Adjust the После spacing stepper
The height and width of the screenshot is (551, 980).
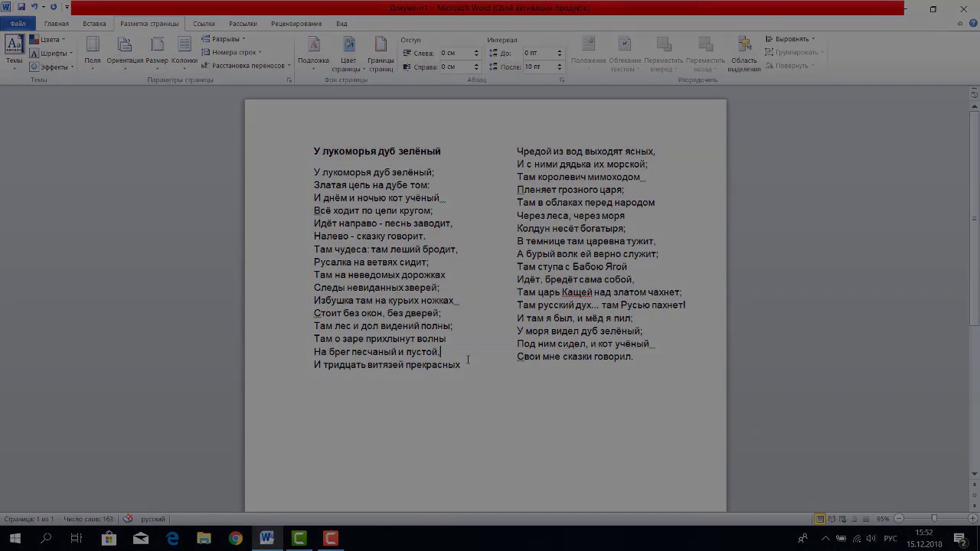560,67
